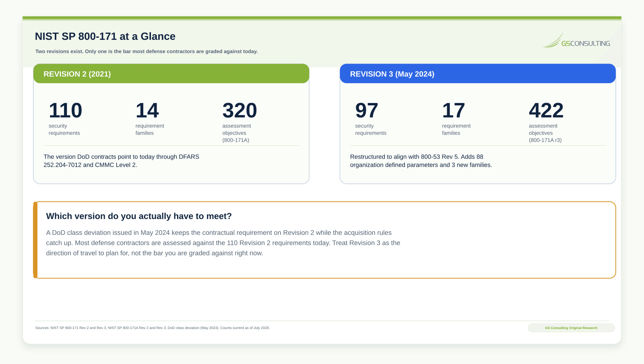Image resolution: width=644 pixels, height=364 pixels.
Task: Click the DFARS 252.204-7012 description text
Action: click(x=122, y=161)
